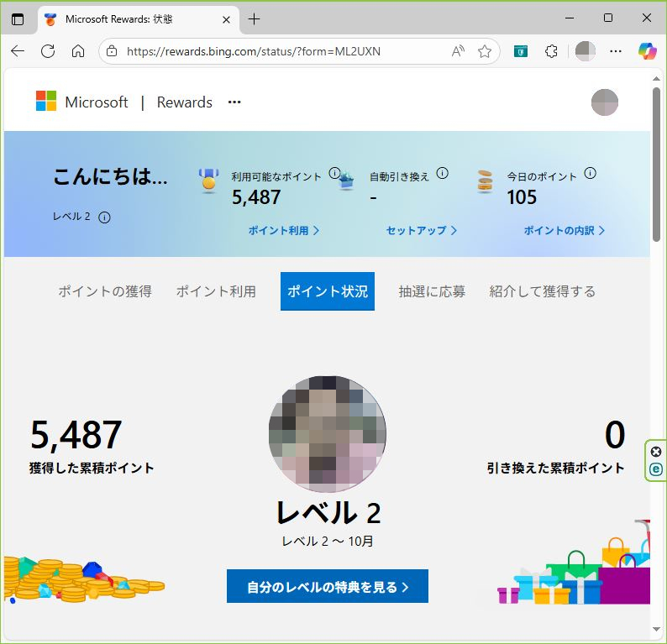
Task: Click the 獲得した累積ポイント label
Action: pos(92,468)
